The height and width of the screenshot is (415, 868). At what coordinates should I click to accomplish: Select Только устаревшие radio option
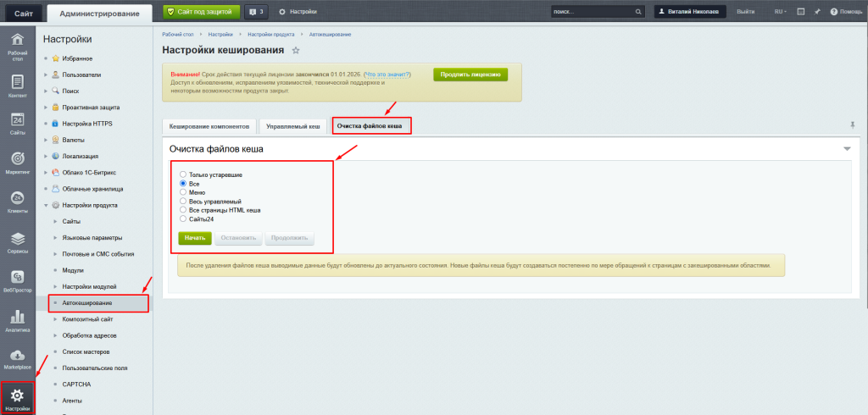tap(183, 174)
